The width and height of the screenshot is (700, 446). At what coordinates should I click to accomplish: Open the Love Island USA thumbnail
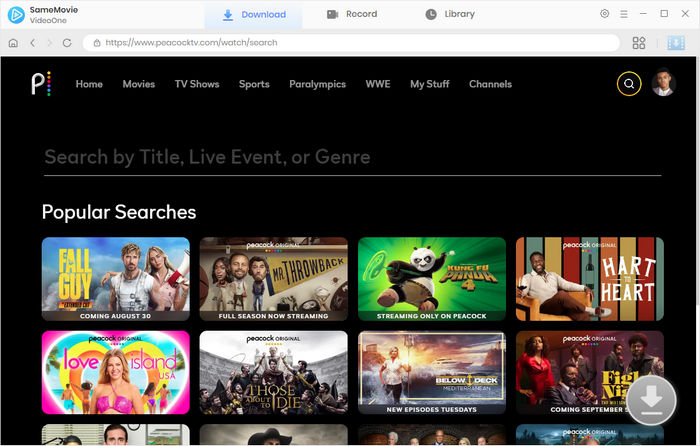(x=116, y=372)
